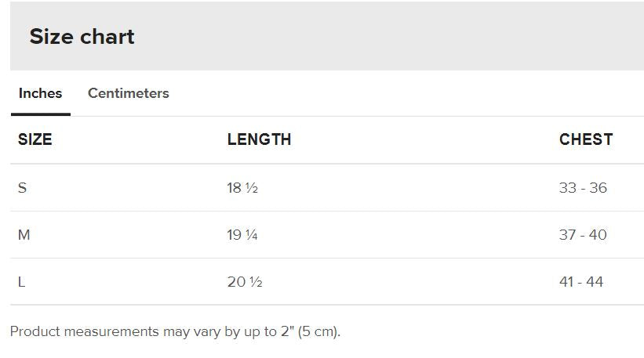The width and height of the screenshot is (644, 358).
Task: Click the product measurements disclaimer text
Action: 176,331
